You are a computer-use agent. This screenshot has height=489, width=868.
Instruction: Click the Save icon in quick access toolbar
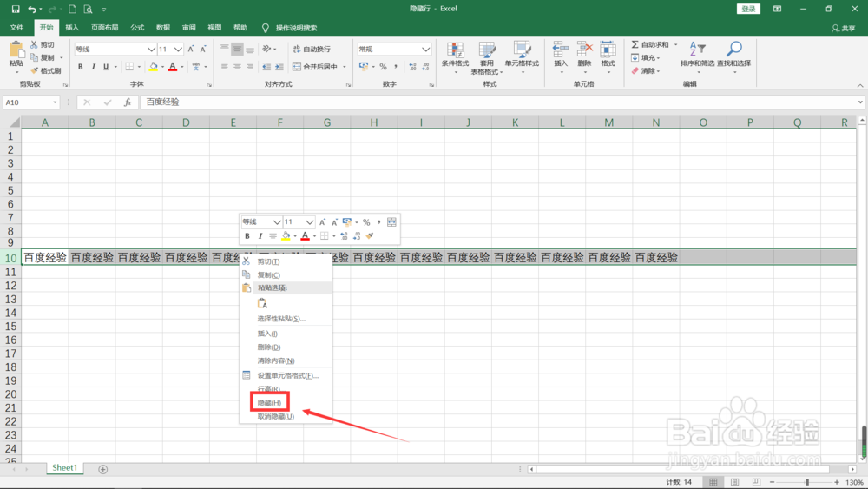tap(16, 9)
